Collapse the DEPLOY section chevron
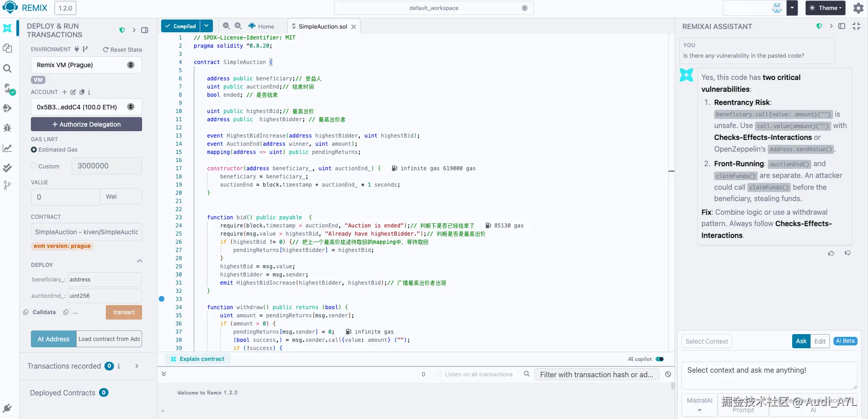 [x=140, y=261]
